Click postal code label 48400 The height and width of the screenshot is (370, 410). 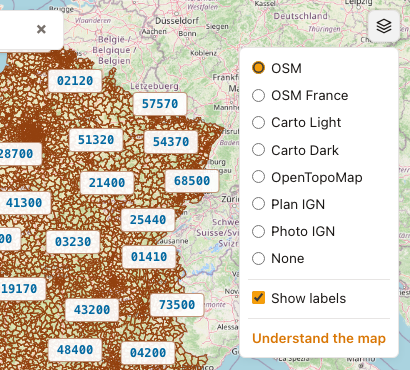coord(75,350)
